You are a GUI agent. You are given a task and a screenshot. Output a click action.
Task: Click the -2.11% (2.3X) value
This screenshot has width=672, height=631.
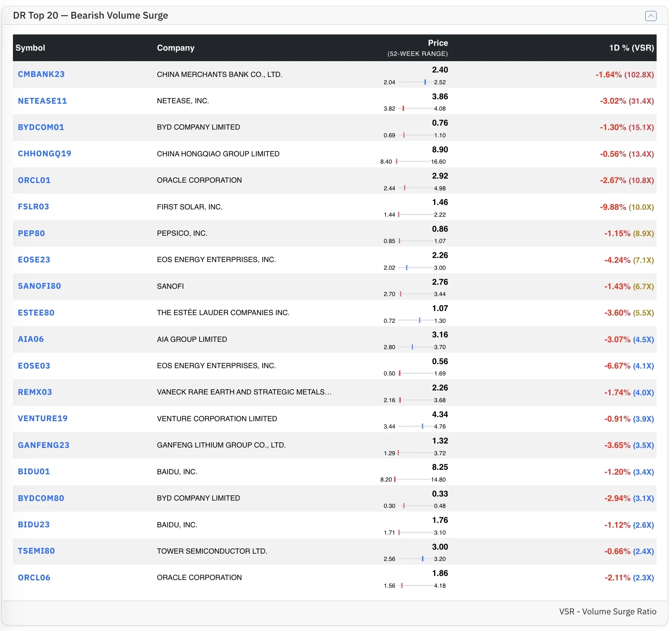click(629, 578)
